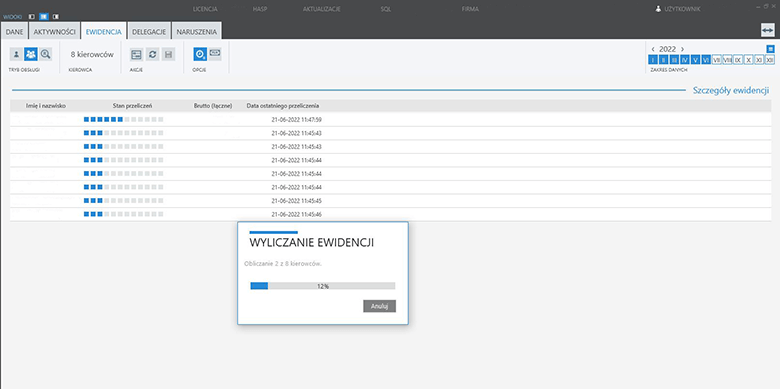This screenshot has height=389, width=780.
Task: Open the settings panel icon in Akcje
Action: (x=136, y=54)
